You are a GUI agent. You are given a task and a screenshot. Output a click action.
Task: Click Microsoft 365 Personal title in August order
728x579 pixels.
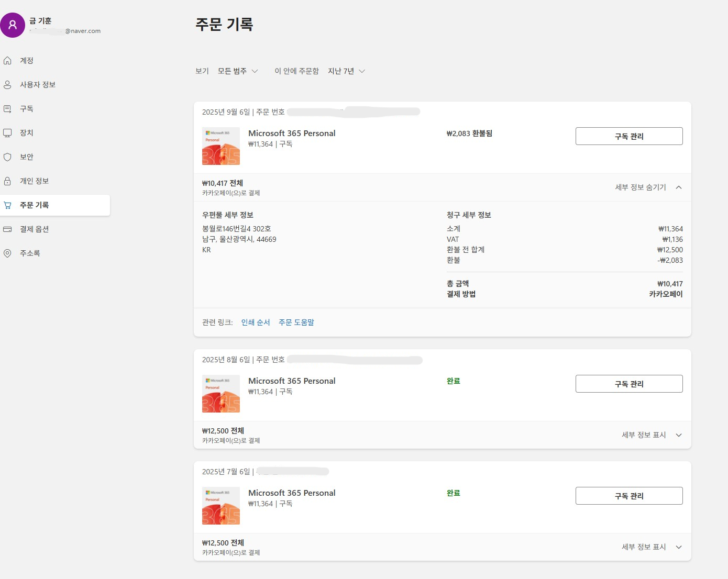[292, 381]
